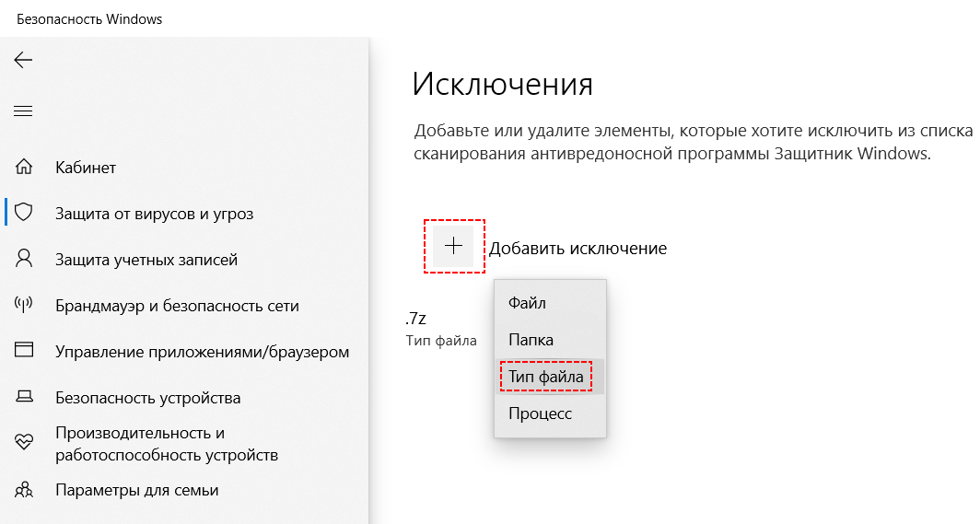Choose Папка from the dropdown menu
Image resolution: width=980 pixels, height=524 pixels.
[x=531, y=340]
